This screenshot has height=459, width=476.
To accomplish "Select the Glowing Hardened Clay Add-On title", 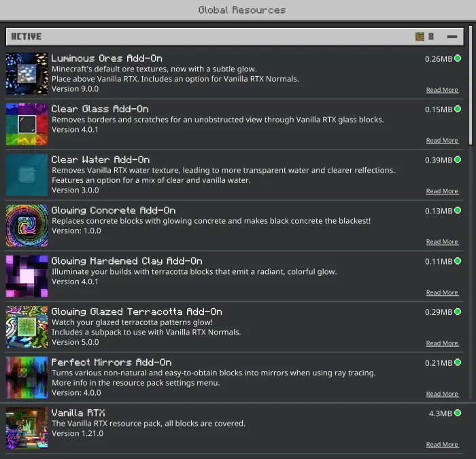I will tap(127, 261).
